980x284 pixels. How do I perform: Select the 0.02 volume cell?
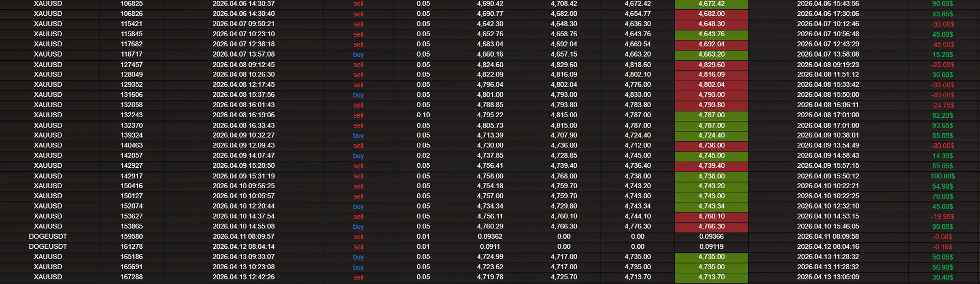point(423,156)
